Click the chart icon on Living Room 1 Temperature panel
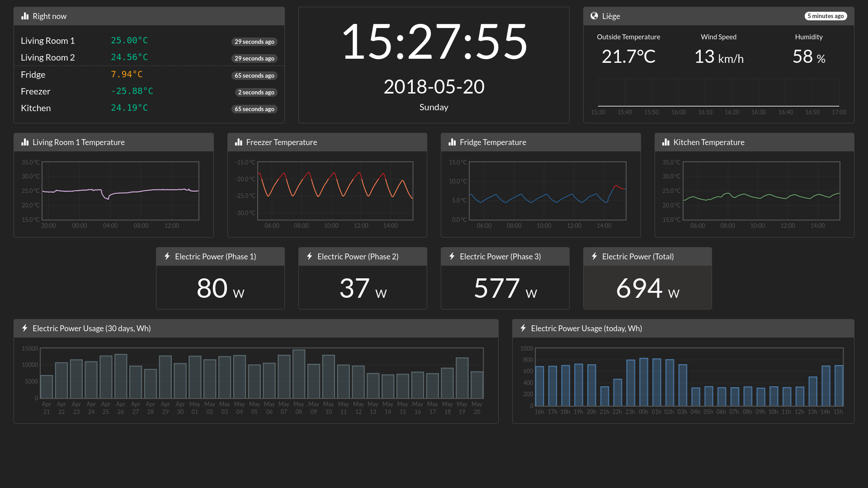 [25, 142]
